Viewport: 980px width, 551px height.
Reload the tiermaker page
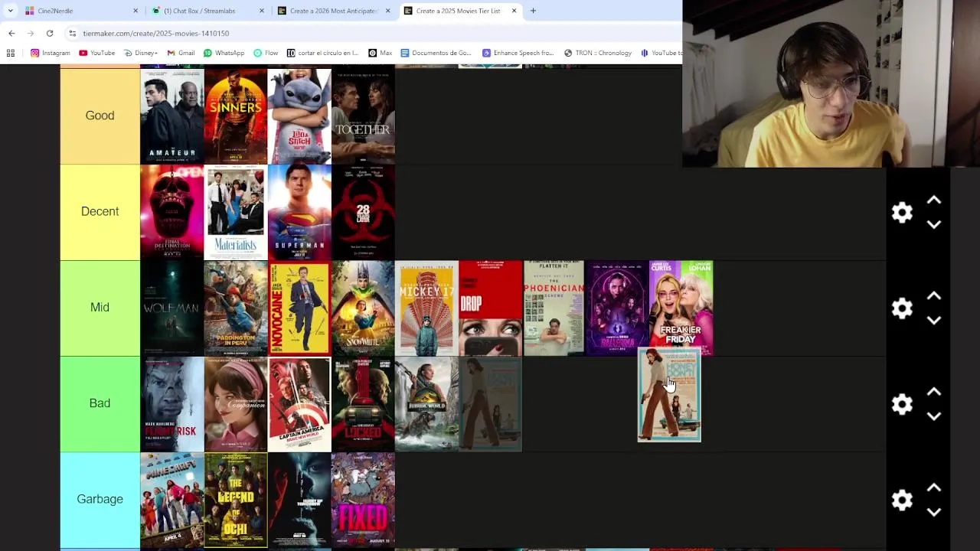point(50,33)
